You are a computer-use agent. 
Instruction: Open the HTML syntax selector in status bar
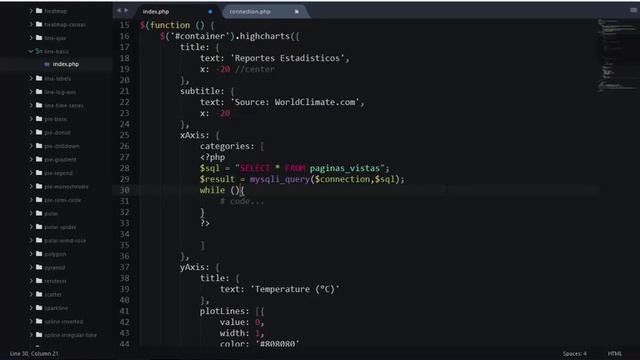(x=615, y=353)
